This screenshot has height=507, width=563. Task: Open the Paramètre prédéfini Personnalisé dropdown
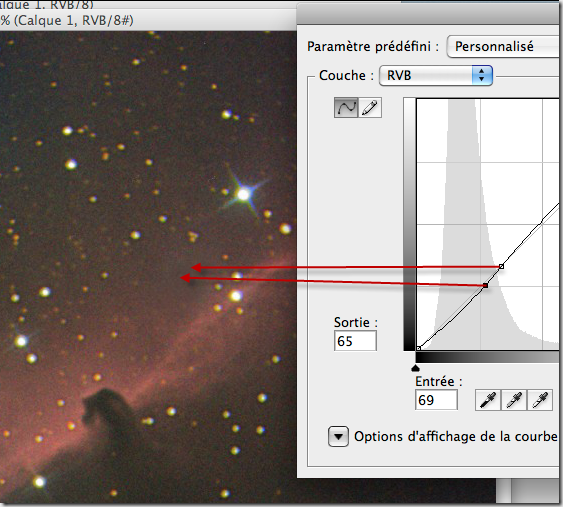tap(504, 46)
